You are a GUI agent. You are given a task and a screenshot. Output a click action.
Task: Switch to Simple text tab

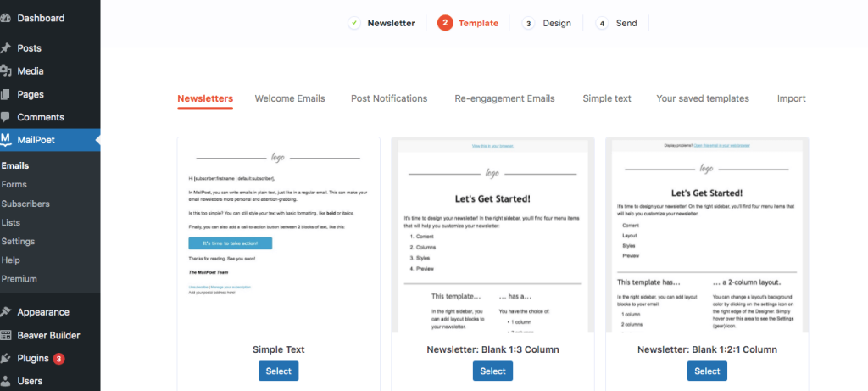click(x=607, y=98)
